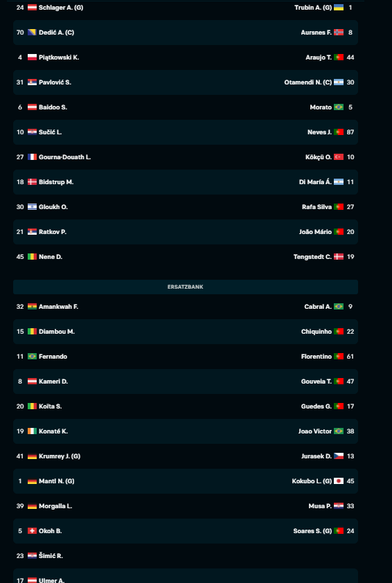Open substitute Konaté K.
The height and width of the screenshot is (583, 392).
coord(53,431)
